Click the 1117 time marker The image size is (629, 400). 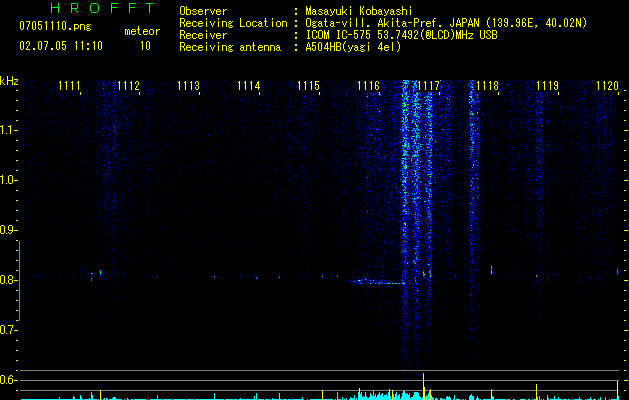(428, 86)
